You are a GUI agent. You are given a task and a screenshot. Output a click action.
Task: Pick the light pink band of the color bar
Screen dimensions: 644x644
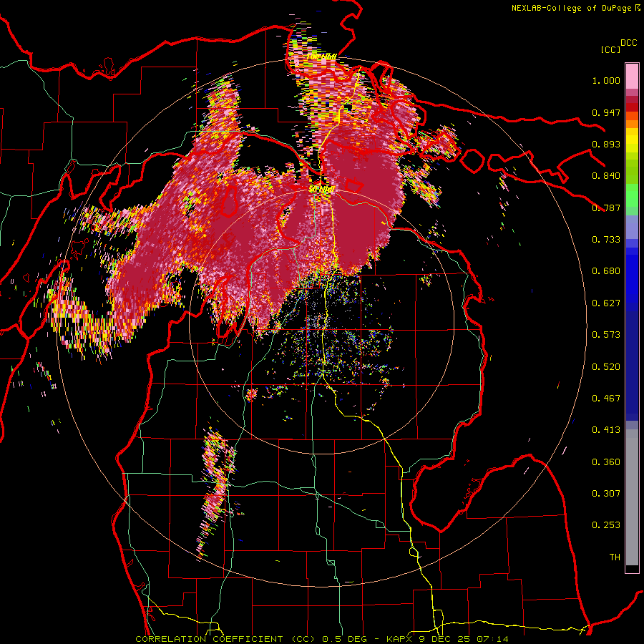(632, 76)
